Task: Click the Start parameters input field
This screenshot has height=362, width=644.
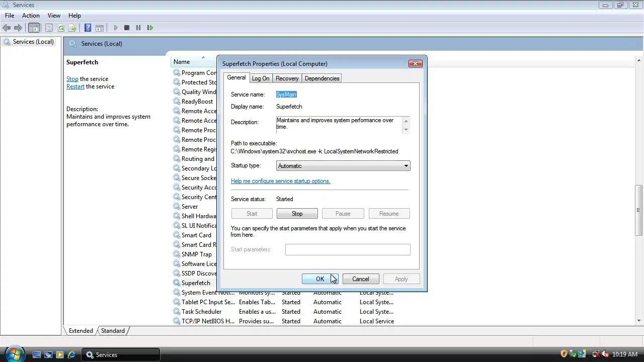Action: [348, 249]
